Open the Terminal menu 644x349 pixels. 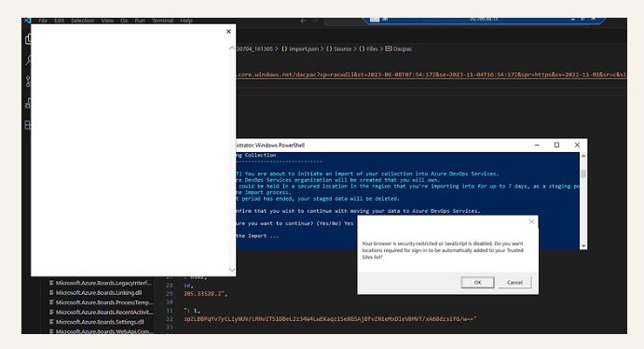click(163, 21)
